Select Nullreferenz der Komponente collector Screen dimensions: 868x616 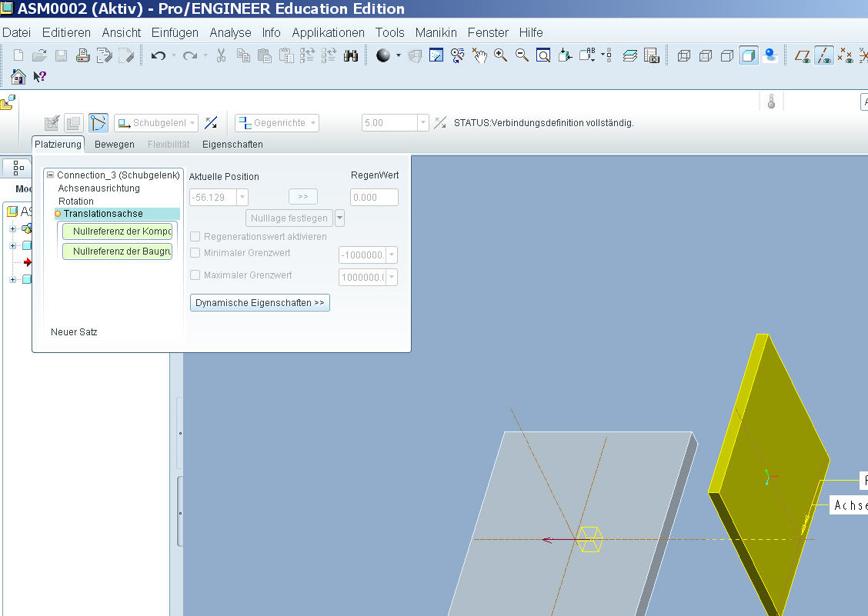click(117, 231)
